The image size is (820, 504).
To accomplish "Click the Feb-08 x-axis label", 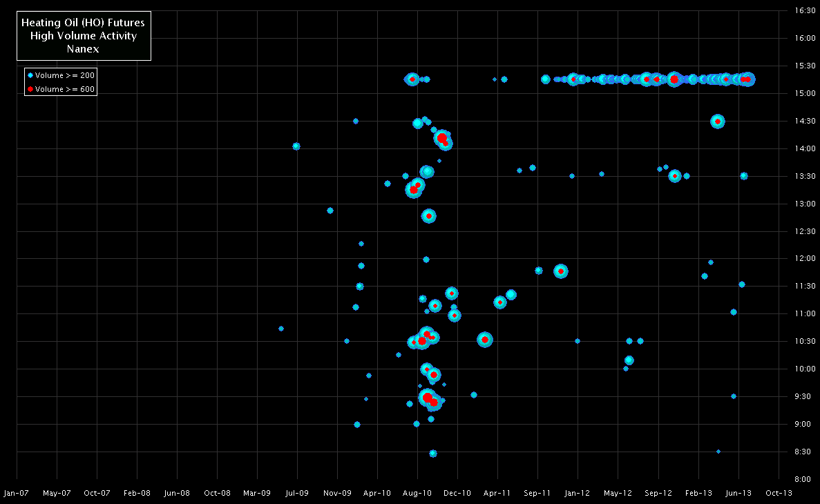I will coord(137,493).
